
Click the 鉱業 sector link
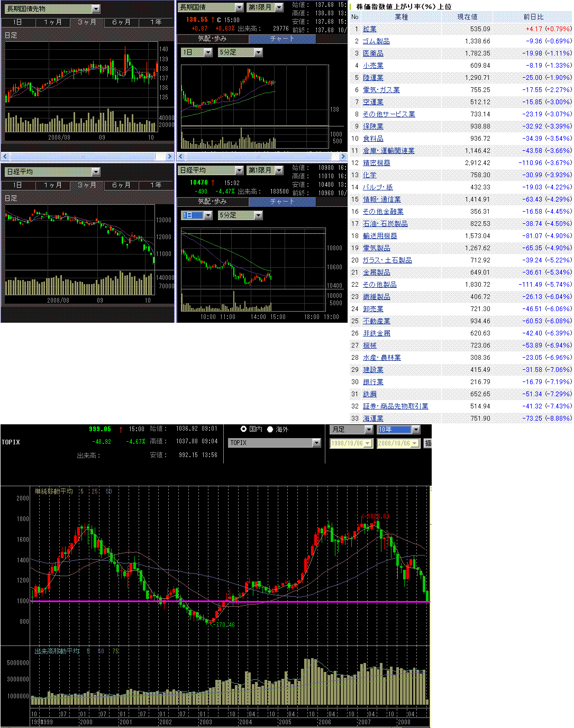(x=370, y=29)
